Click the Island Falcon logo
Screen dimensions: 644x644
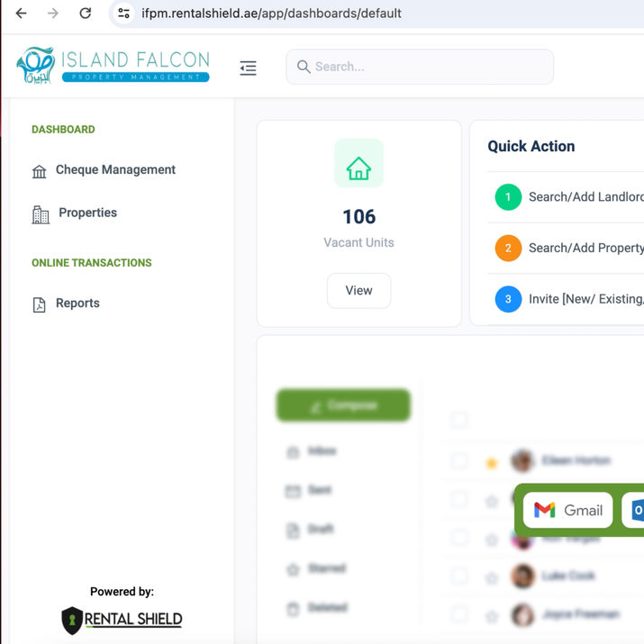click(x=113, y=66)
